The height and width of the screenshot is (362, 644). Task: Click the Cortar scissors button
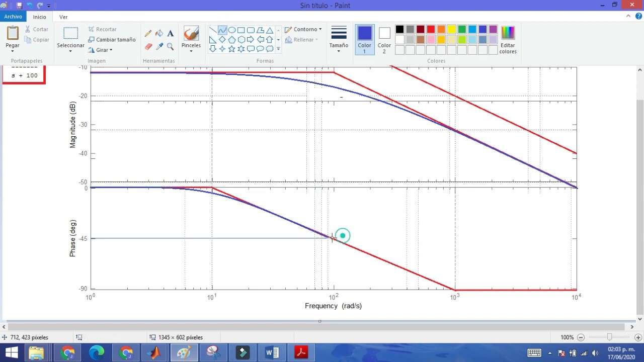pyautogui.click(x=37, y=29)
